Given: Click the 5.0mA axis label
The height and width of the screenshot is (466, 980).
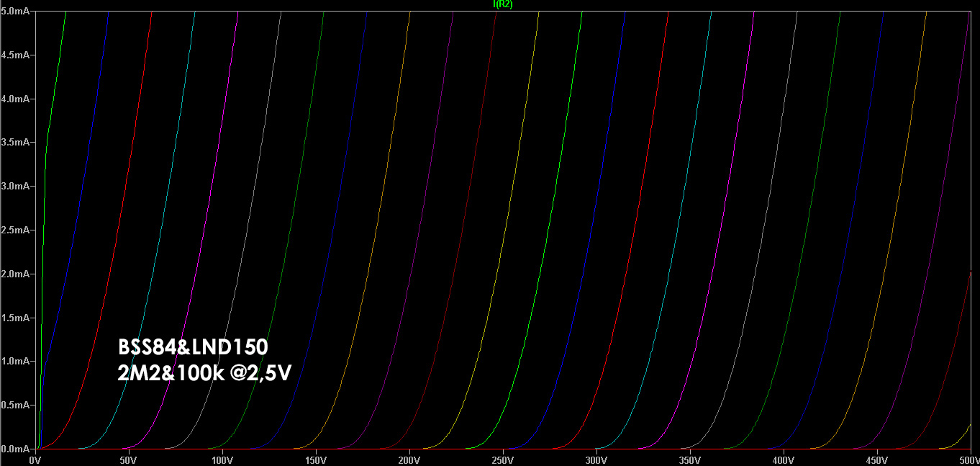Looking at the screenshot, I should click(x=14, y=12).
